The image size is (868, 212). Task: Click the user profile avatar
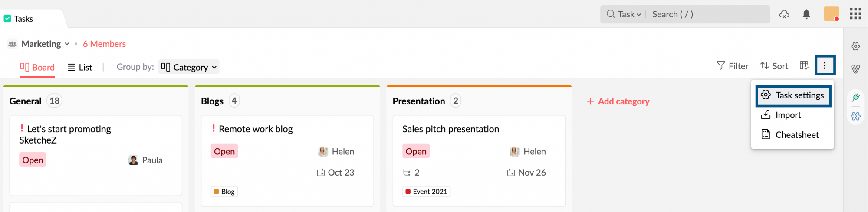[831, 14]
